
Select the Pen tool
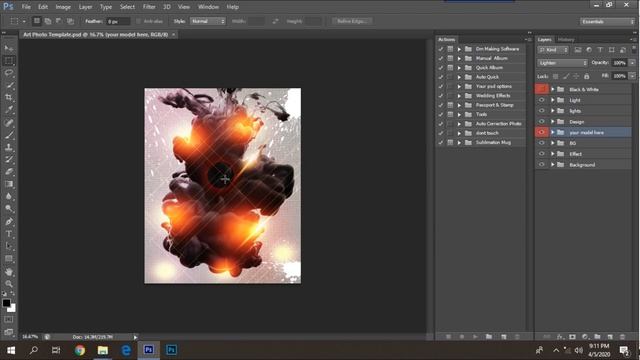tap(9, 222)
